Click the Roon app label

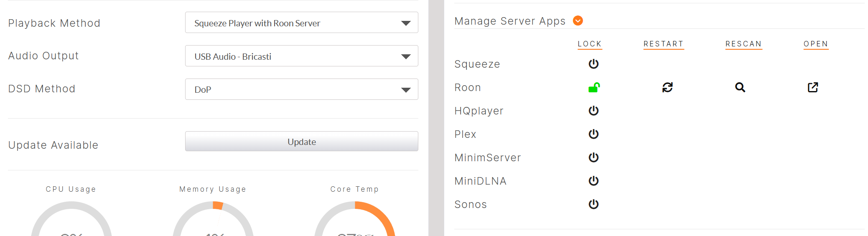[468, 87]
